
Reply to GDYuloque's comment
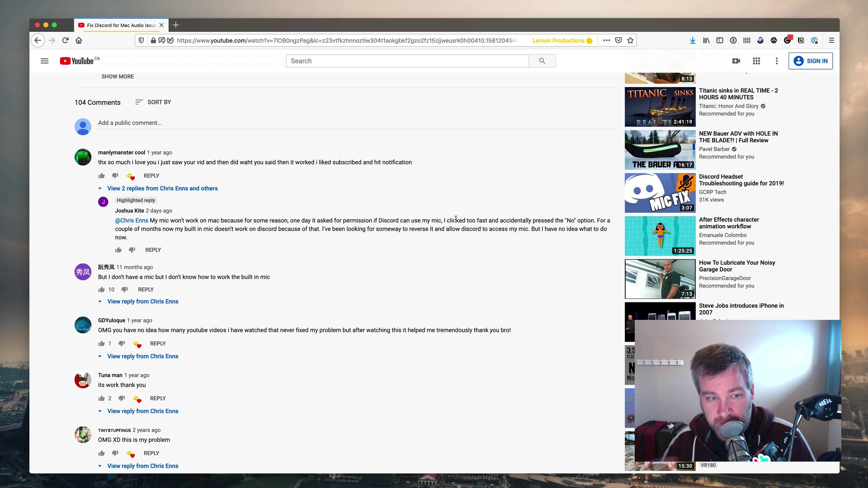[158, 343]
